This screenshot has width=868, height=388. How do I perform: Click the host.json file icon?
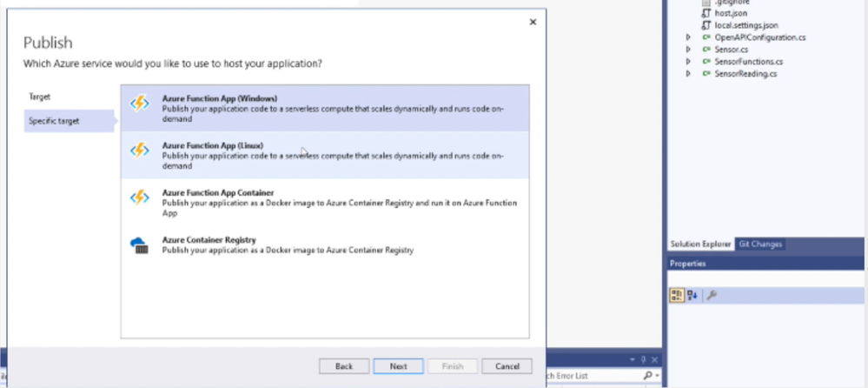(706, 13)
